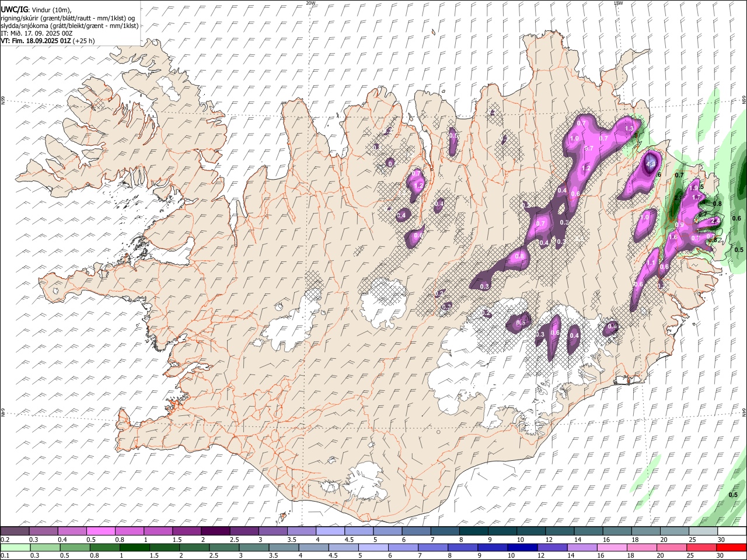Image resolution: width=747 pixels, height=560 pixels.
Task: Select the rain legend swatch between 1 and 1.5
Action: click(x=134, y=548)
